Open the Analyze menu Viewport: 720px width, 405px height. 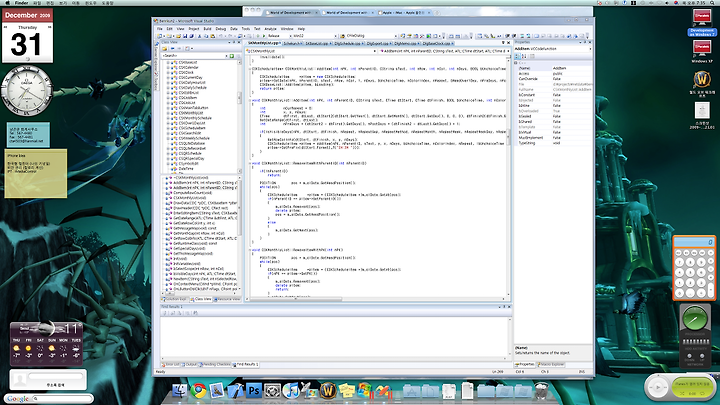tap(270, 29)
